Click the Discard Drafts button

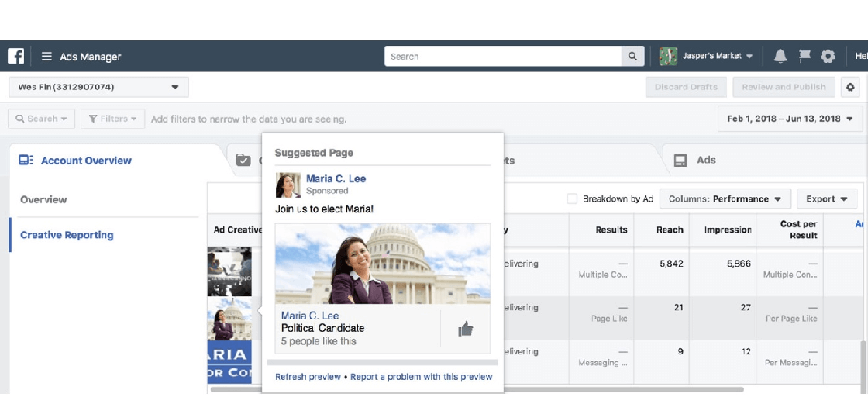tap(686, 87)
